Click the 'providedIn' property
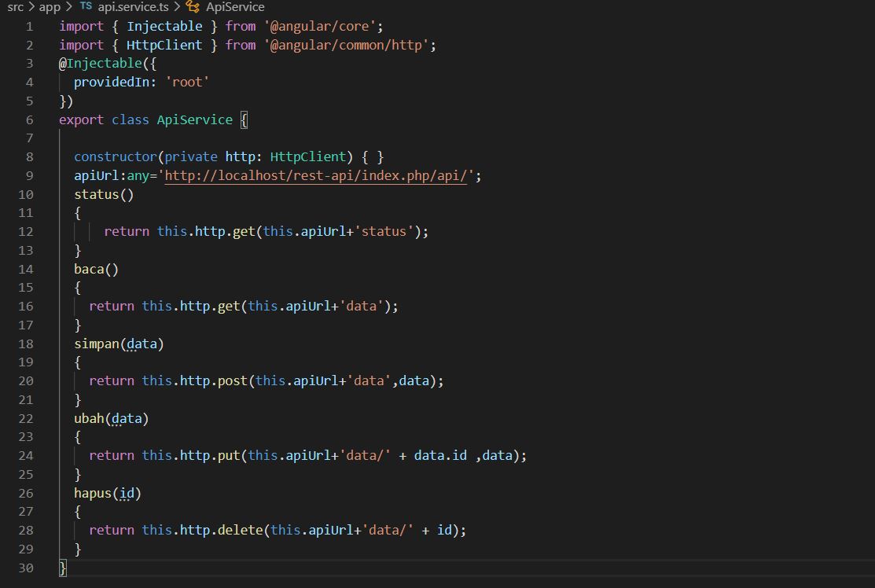 tap(112, 83)
